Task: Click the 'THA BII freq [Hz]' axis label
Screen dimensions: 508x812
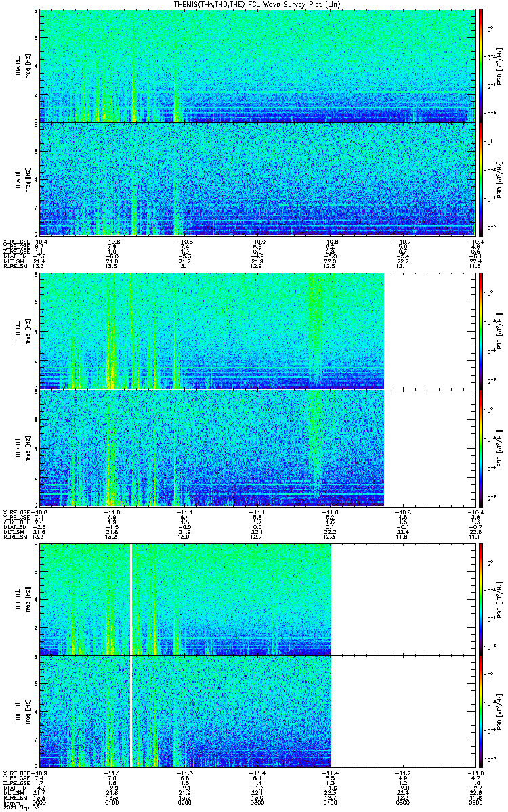Action: click(23, 179)
